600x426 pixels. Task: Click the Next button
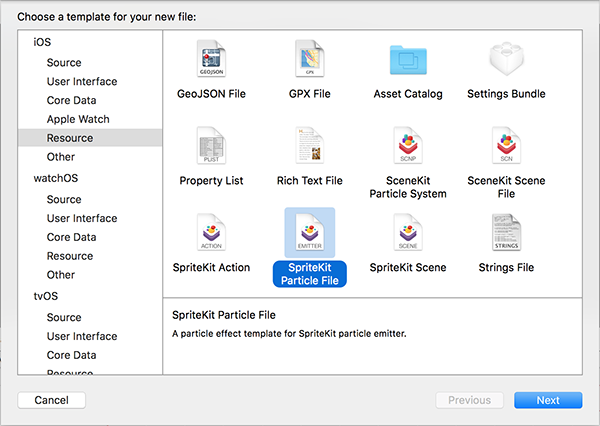(548, 400)
